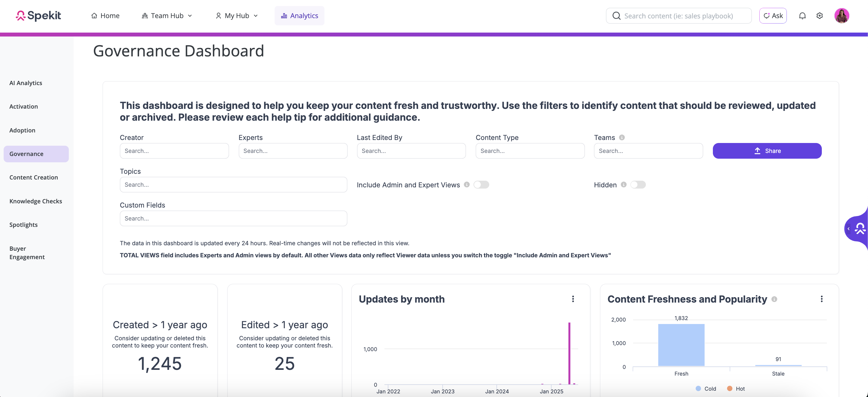The width and height of the screenshot is (868, 397).
Task: Open Knowledge Checks in the sidebar
Action: pyautogui.click(x=36, y=201)
